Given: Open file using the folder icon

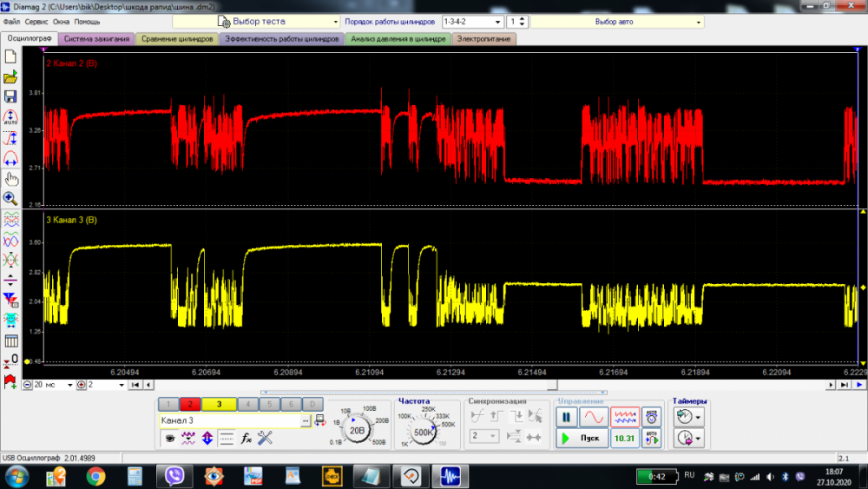Looking at the screenshot, I should [x=10, y=76].
